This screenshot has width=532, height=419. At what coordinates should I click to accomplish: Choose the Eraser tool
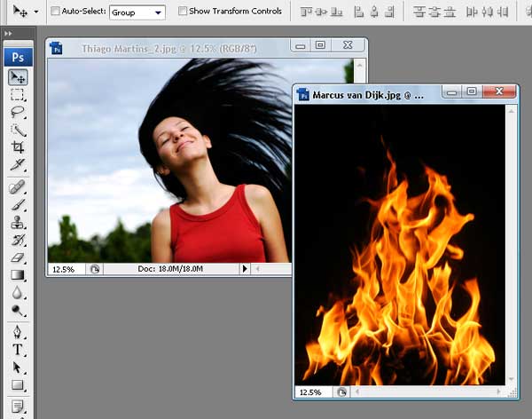pyautogui.click(x=18, y=257)
